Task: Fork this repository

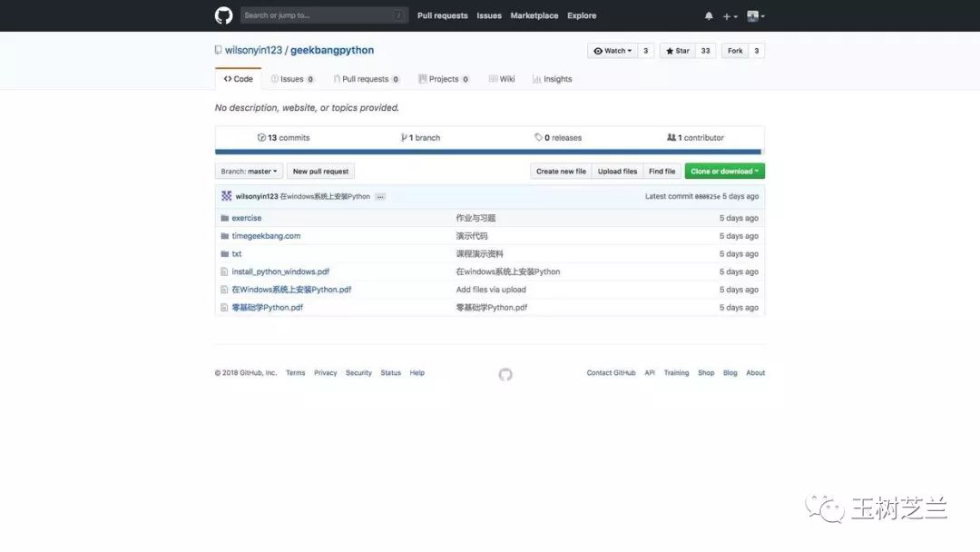Action: 735,51
